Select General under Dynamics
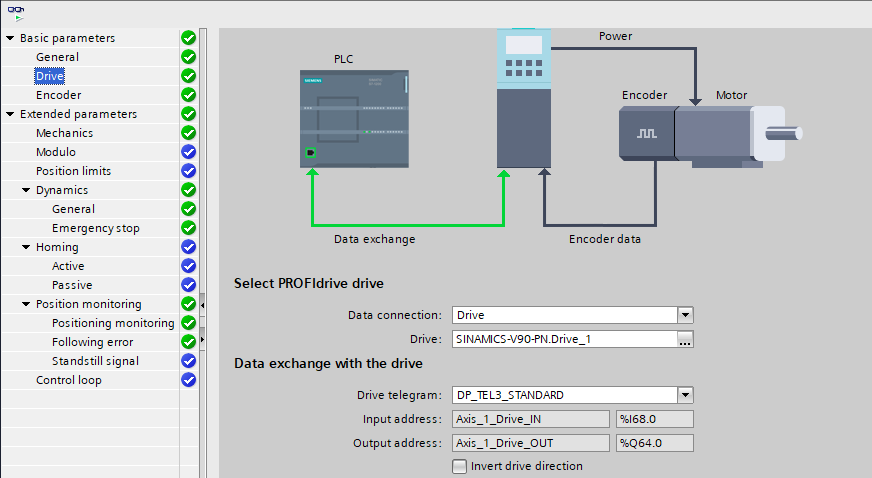The image size is (872, 478). [x=73, y=209]
